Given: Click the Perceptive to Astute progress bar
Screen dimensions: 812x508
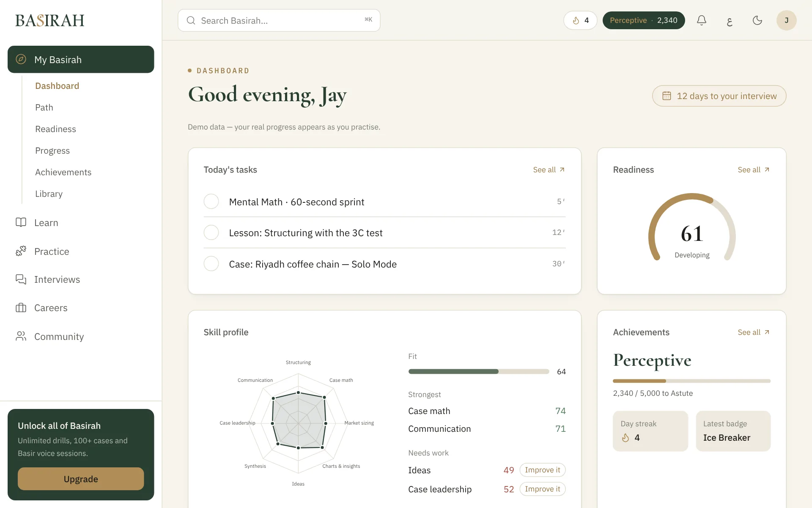Looking at the screenshot, I should [691, 381].
